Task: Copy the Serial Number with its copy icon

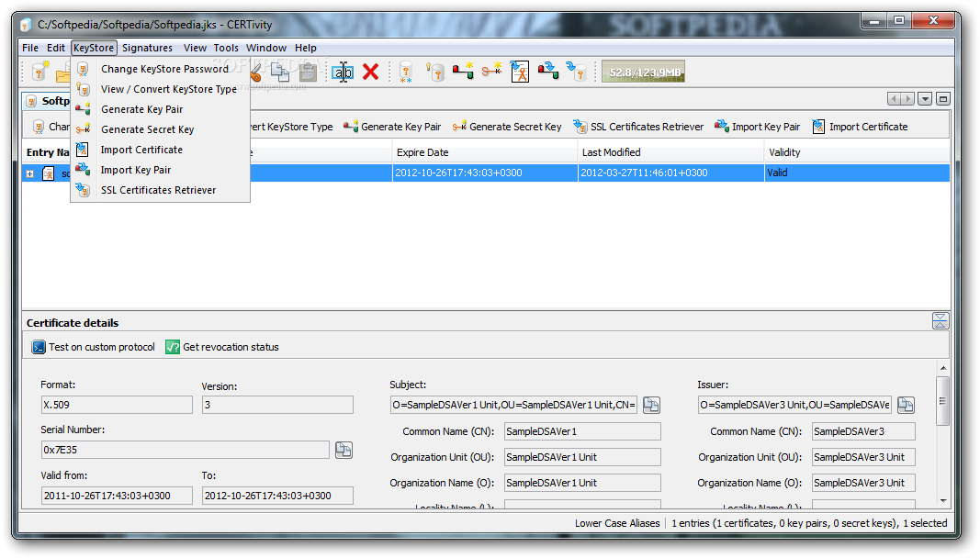Action: pyautogui.click(x=344, y=450)
